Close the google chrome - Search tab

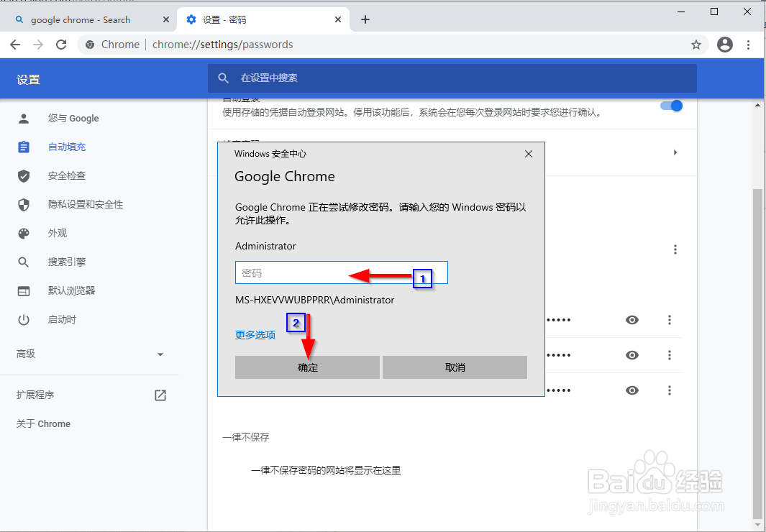click(166, 19)
